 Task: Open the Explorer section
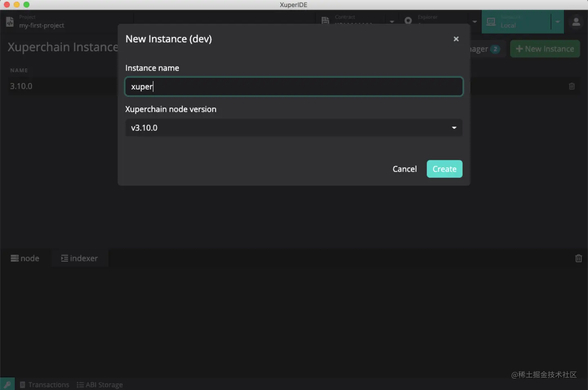point(434,21)
